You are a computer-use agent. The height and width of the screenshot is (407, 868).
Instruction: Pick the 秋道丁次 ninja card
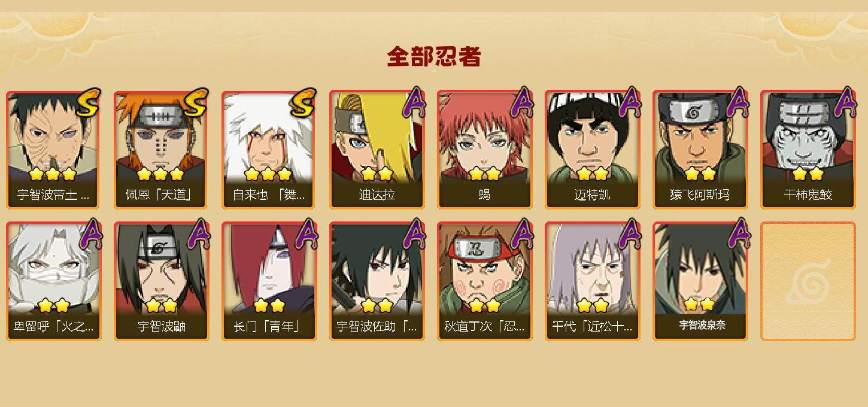pos(485,281)
